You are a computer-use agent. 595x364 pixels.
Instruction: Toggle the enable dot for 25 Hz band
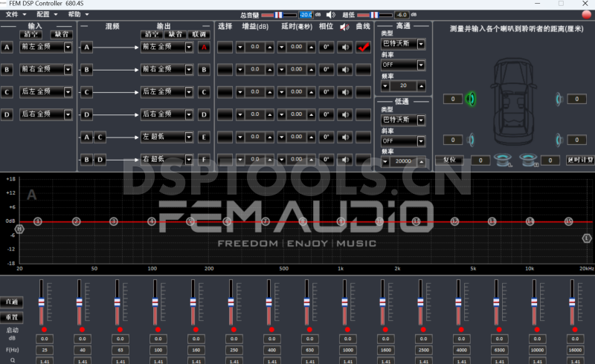coord(45,330)
